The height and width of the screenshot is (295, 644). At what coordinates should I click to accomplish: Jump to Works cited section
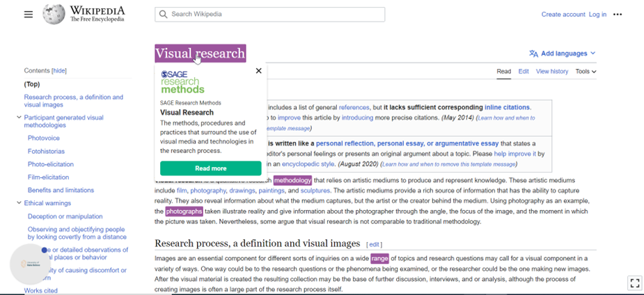pos(40,291)
